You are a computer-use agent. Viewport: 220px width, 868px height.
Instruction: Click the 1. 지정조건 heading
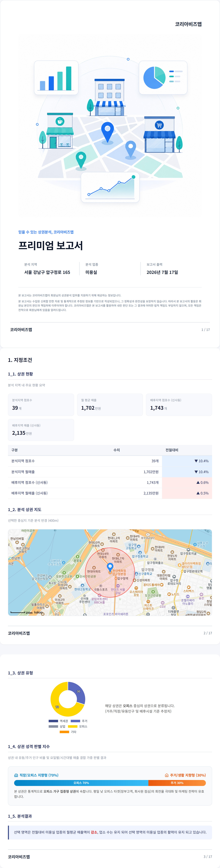point(20,360)
